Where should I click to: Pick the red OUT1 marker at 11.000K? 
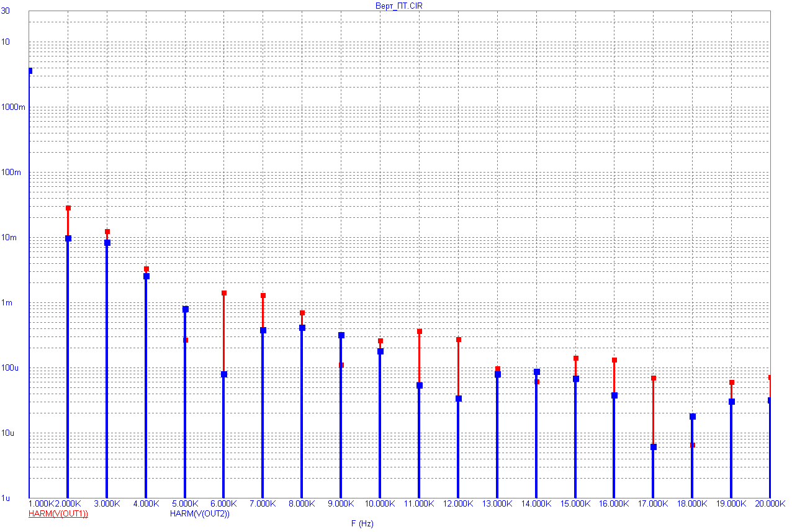[420, 331]
